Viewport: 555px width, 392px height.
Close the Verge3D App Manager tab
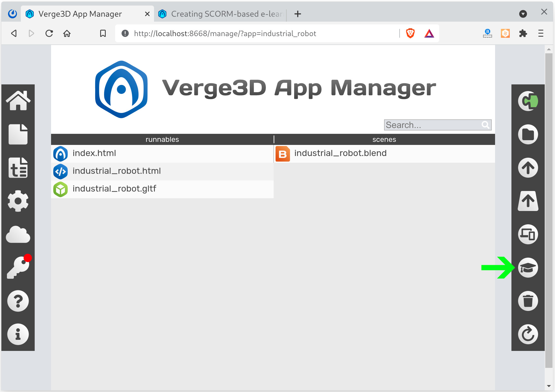pyautogui.click(x=147, y=14)
